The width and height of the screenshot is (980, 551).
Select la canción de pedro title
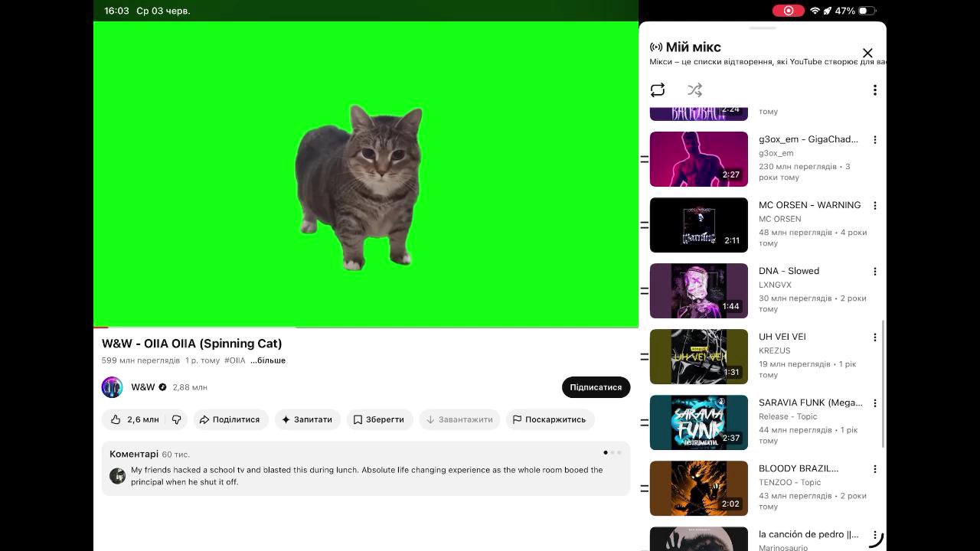click(808, 534)
